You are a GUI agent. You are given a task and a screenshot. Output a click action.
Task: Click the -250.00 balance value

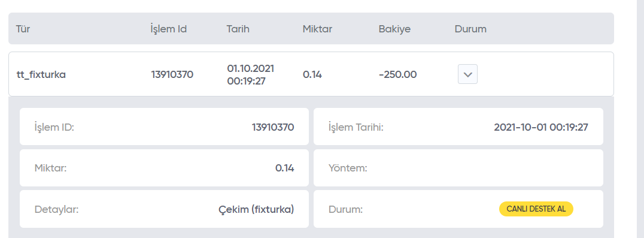(x=397, y=75)
